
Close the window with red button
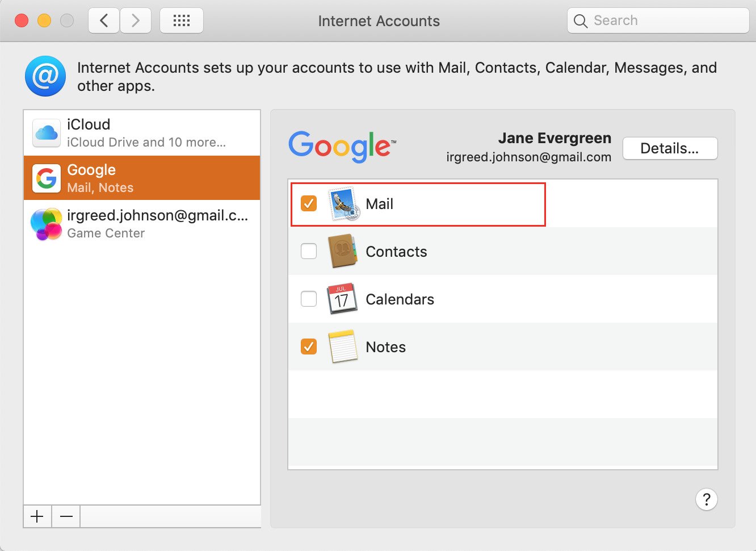point(22,21)
